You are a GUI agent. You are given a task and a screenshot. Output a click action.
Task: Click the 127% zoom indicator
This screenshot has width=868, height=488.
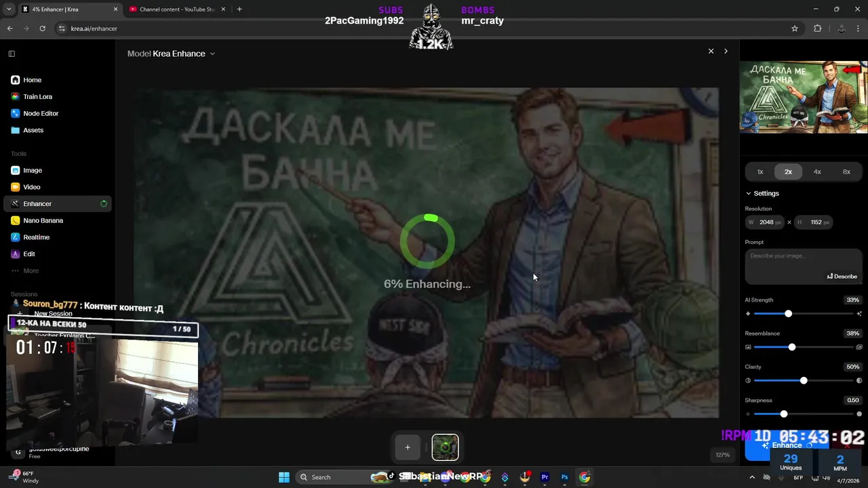[x=723, y=455]
